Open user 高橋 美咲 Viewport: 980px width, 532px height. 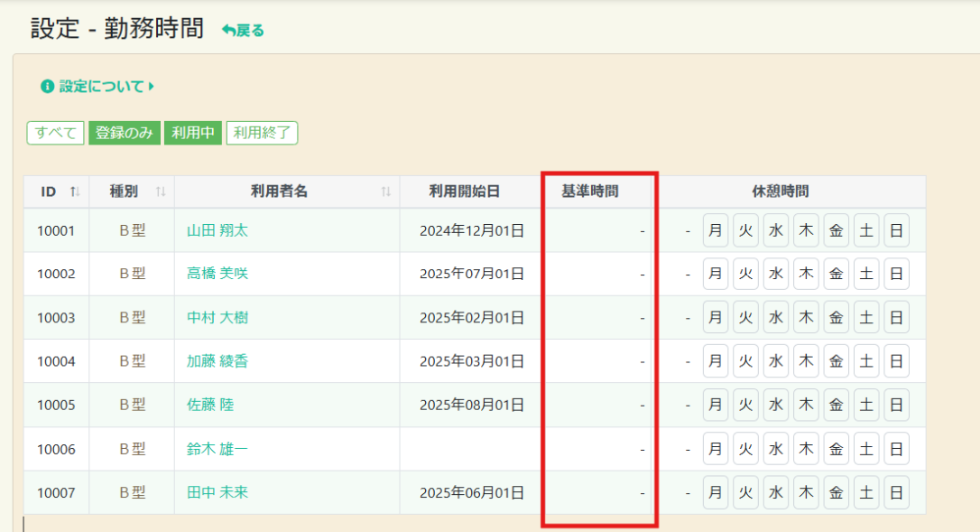click(217, 274)
